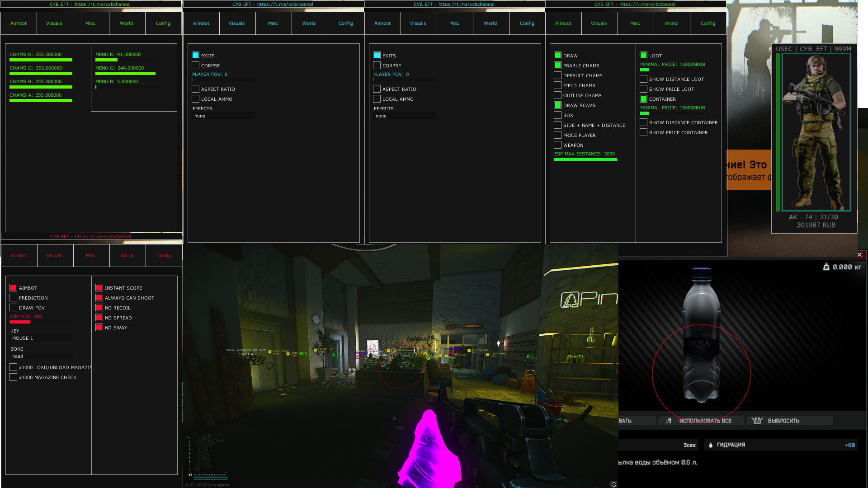
Task: Enable the WEAPON checkbox in ESP panel
Action: coord(558,145)
